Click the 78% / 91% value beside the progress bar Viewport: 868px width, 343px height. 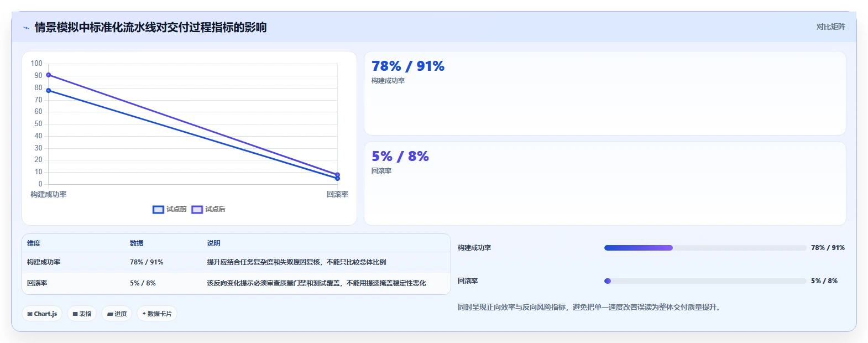coord(828,248)
